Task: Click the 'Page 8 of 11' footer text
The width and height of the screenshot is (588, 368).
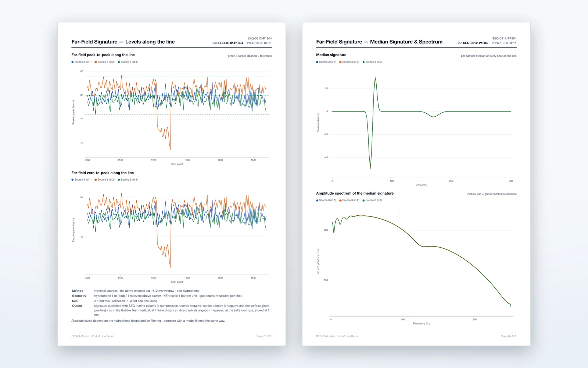Action: tap(509, 336)
